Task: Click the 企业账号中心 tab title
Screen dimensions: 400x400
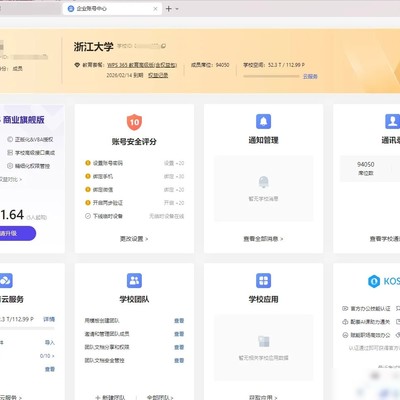Action: point(92,9)
